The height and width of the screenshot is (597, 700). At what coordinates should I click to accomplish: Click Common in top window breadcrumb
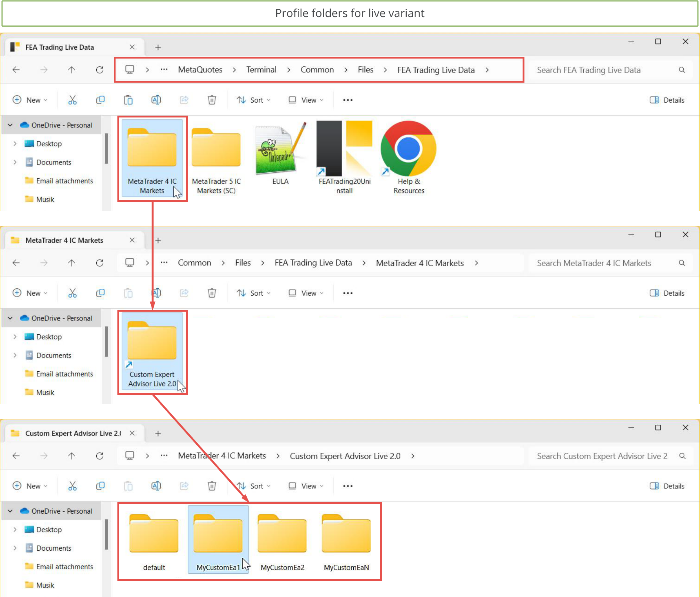(317, 70)
